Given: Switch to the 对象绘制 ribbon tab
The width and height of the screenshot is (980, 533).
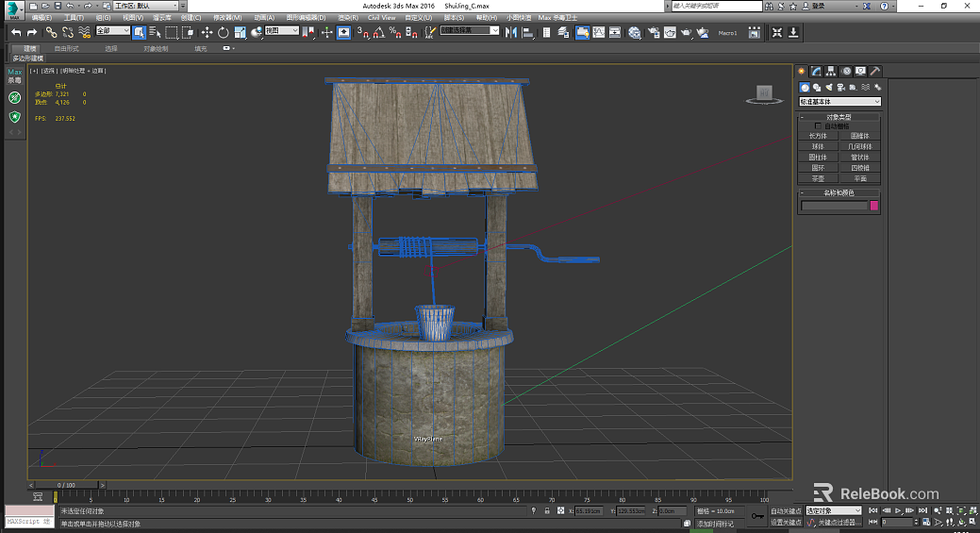Looking at the screenshot, I should click(x=156, y=49).
